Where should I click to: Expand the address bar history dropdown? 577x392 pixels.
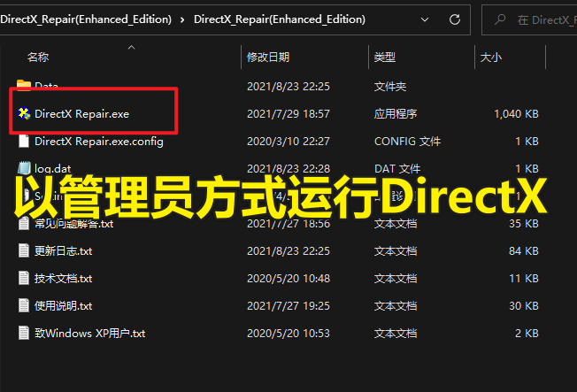(x=425, y=19)
